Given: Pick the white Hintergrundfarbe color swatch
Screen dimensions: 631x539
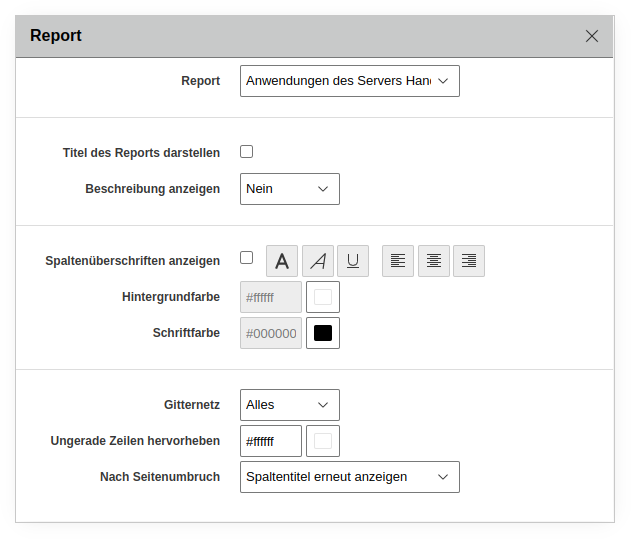Looking at the screenshot, I should pyautogui.click(x=323, y=297).
